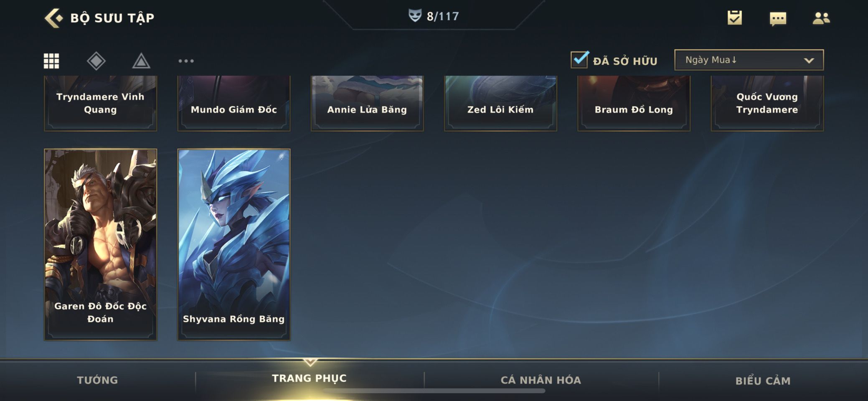Viewport: 868px width, 401px height.
Task: Go back using the gold arrow icon
Action: (x=53, y=18)
